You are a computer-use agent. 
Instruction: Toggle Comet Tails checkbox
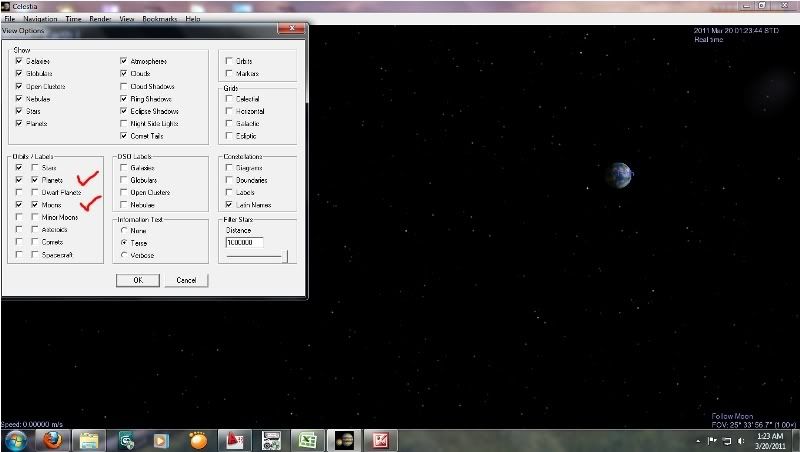[x=123, y=136]
